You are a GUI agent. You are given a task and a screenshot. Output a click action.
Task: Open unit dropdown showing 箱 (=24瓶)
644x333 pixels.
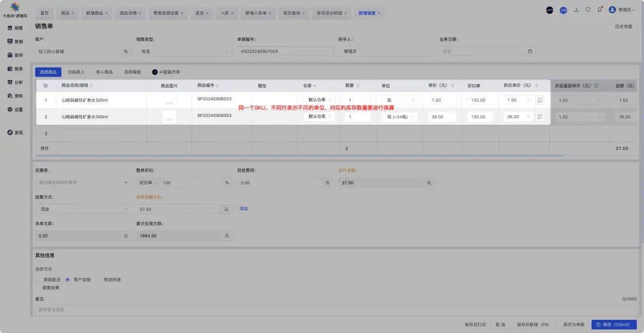400,117
